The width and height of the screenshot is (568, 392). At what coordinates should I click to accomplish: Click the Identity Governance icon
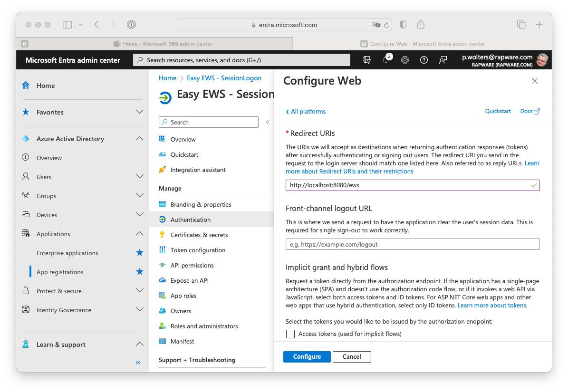[26, 309]
